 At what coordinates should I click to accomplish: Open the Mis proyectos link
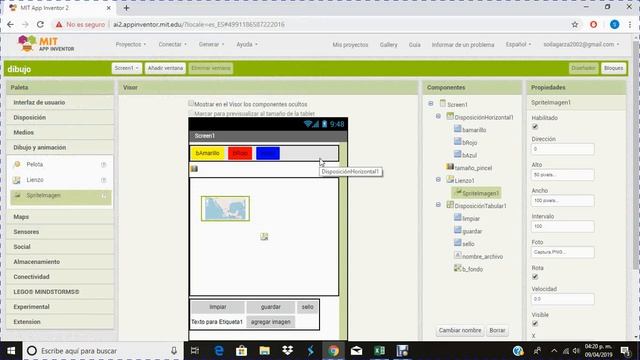pos(350,45)
